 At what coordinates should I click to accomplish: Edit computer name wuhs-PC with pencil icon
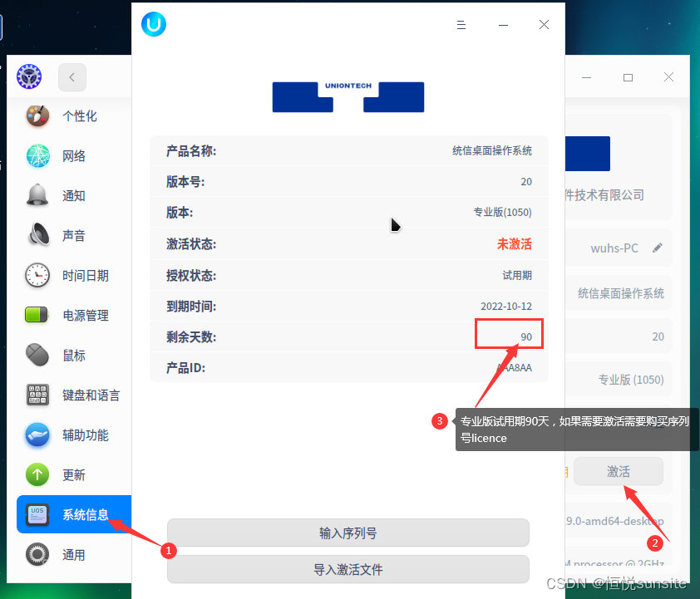tap(657, 248)
